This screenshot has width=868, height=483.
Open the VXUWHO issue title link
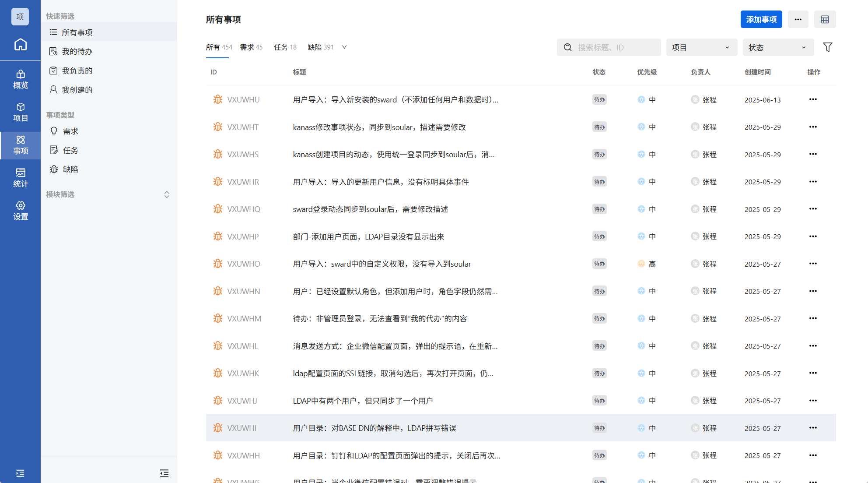pyautogui.click(x=381, y=264)
